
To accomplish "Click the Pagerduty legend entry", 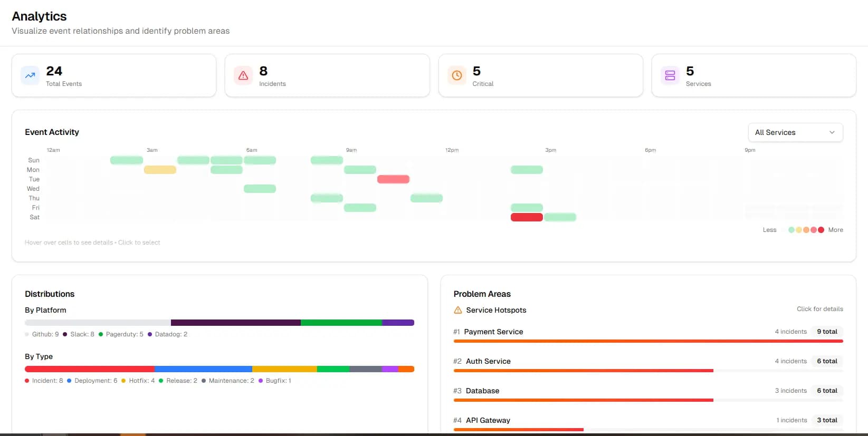I will click(121, 334).
